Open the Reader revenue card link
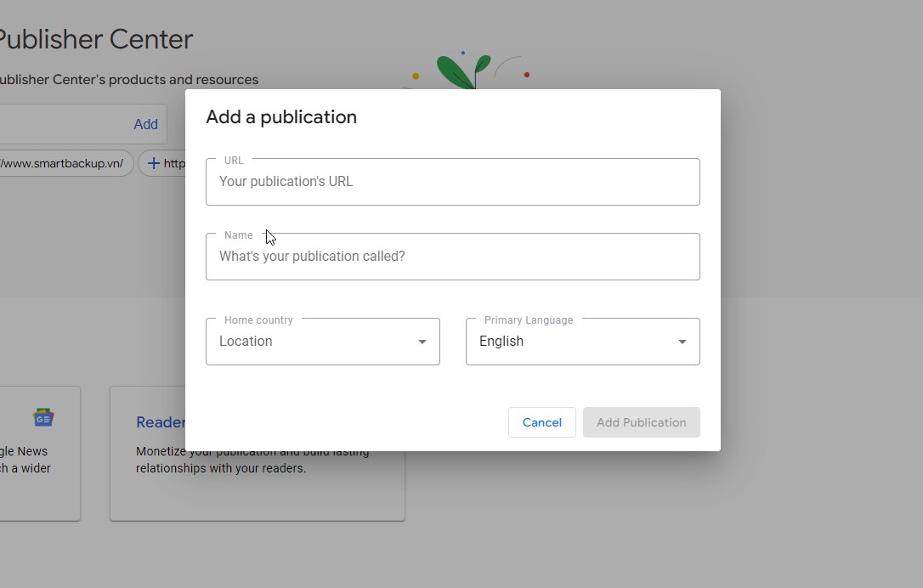Screen dimensions: 923x588 click(x=161, y=421)
